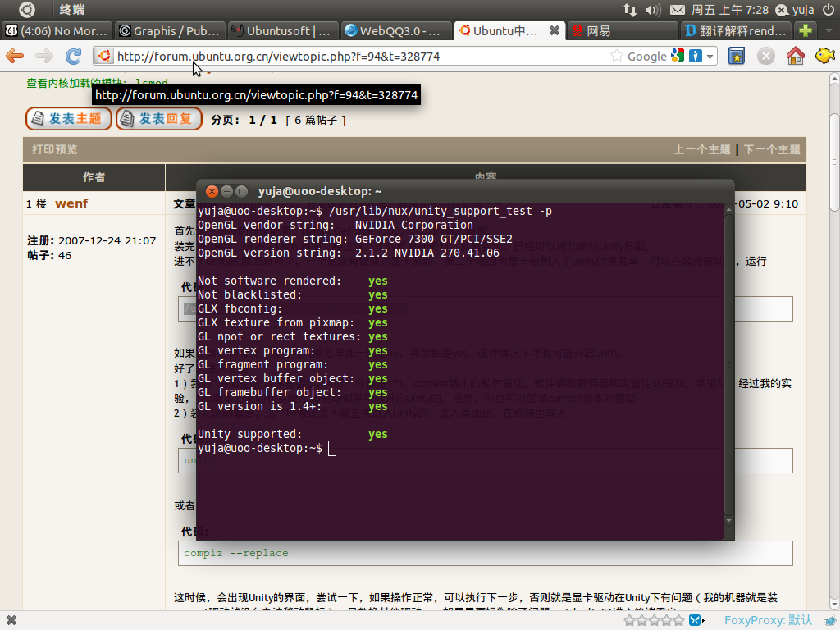The image size is (840, 630).
Task: Go to 下一个主题 next topic link
Action: pyautogui.click(x=772, y=149)
